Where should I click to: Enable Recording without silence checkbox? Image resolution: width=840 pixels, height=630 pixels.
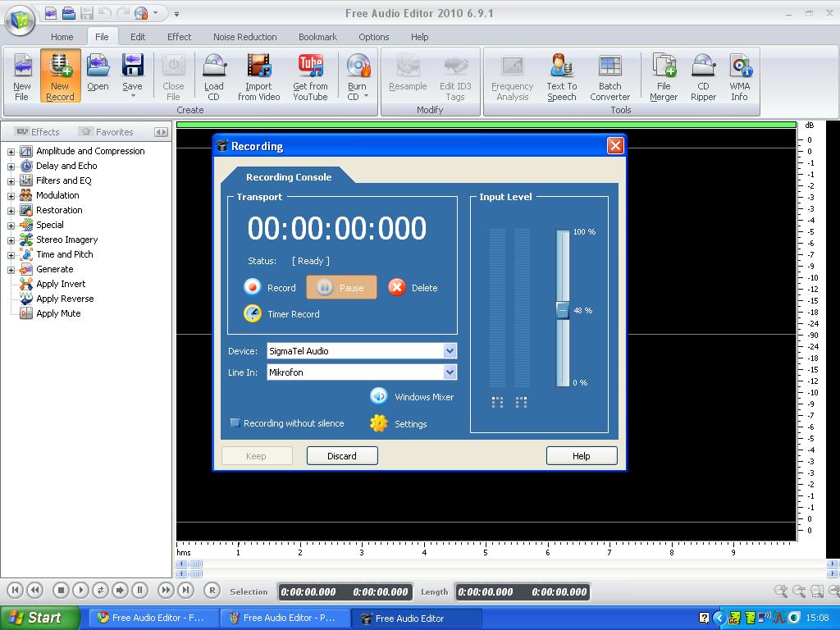[235, 422]
